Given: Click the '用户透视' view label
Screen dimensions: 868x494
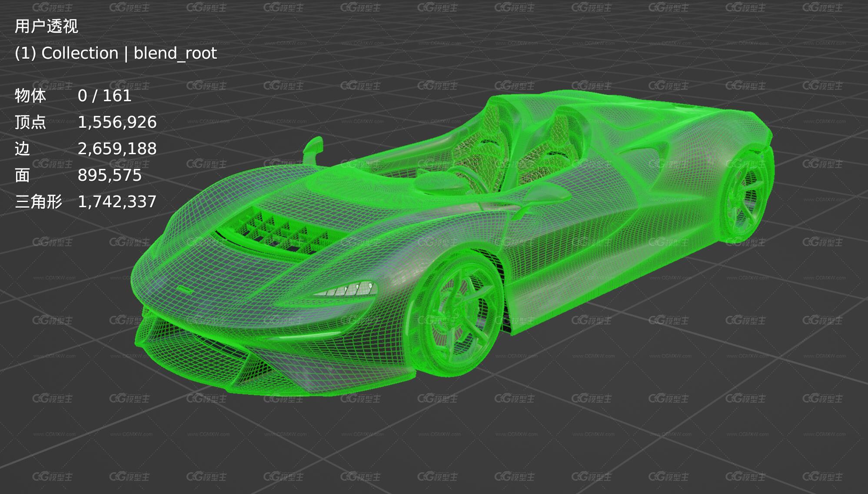Looking at the screenshot, I should click(47, 27).
